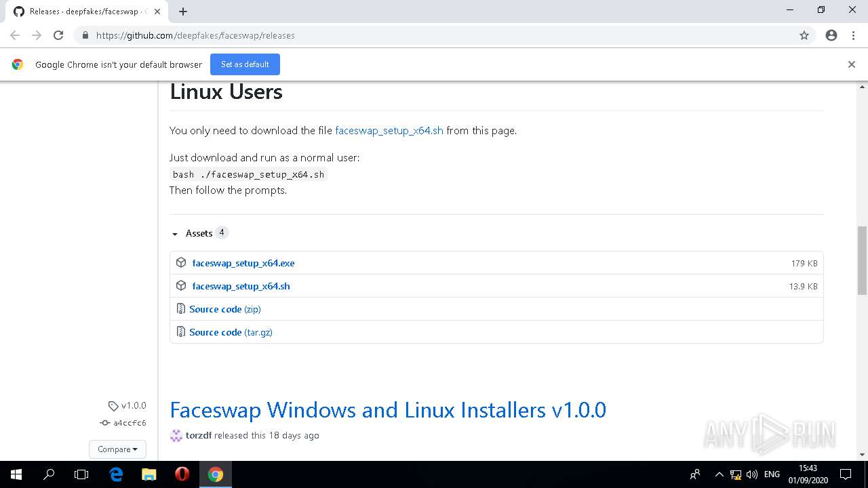
Task: Click the browser Back arrow
Action: tap(15, 35)
